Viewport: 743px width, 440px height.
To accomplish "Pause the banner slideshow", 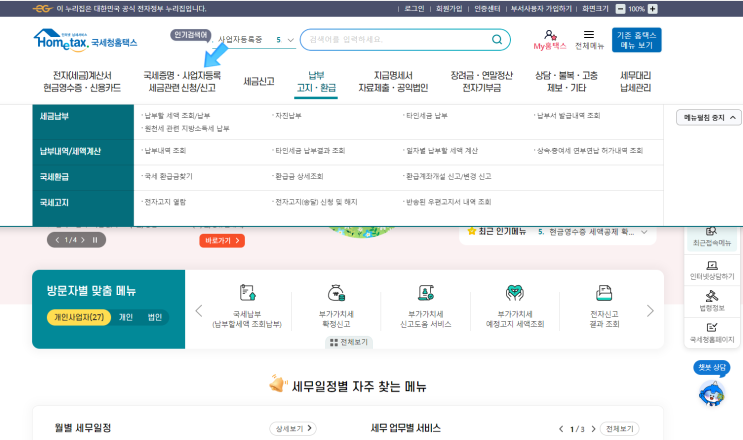I will coord(95,240).
